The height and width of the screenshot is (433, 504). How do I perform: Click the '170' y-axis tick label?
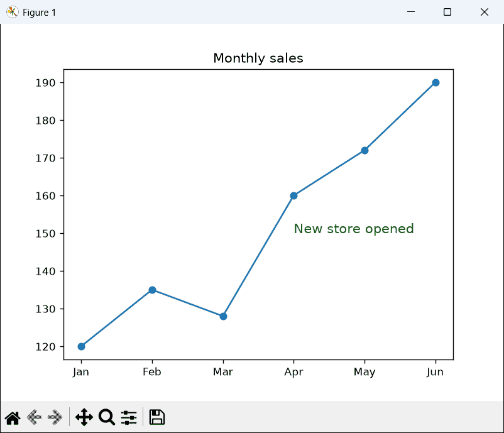45,158
